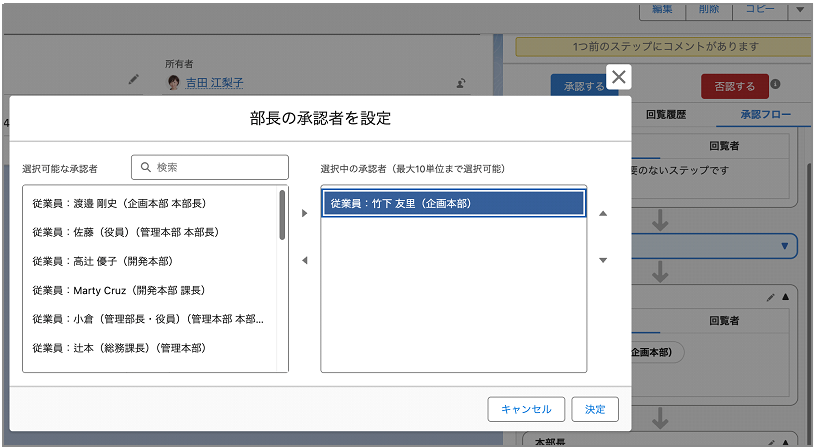The image size is (815, 448).
Task: Click the available approvers list scrollbar
Action: click(x=282, y=215)
